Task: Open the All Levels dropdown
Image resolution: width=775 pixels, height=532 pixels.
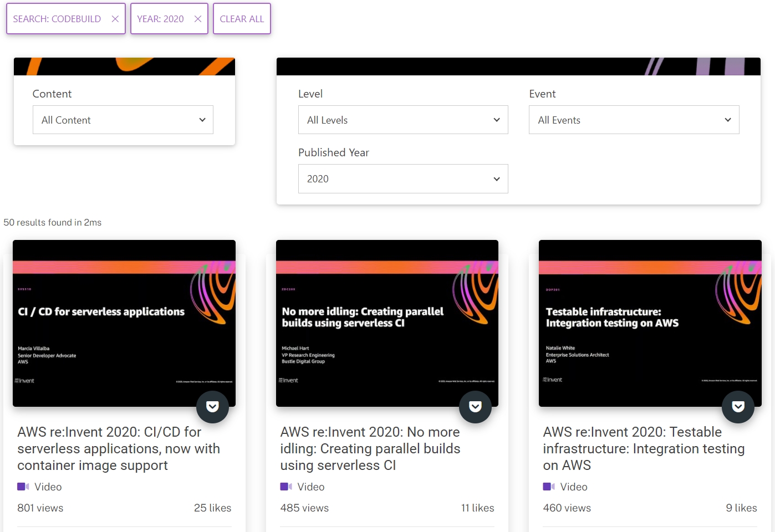Action: tap(403, 120)
